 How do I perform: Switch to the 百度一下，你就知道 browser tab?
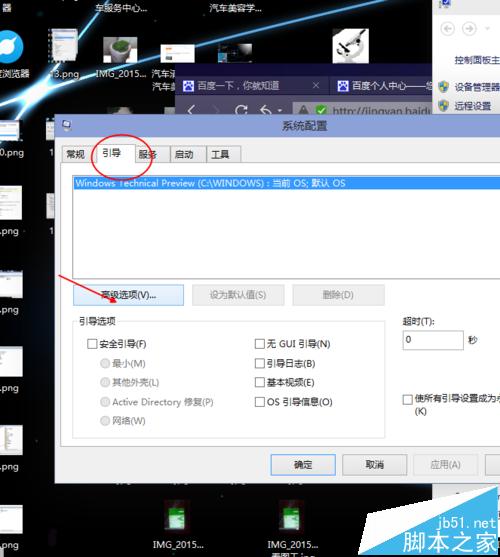point(238,86)
